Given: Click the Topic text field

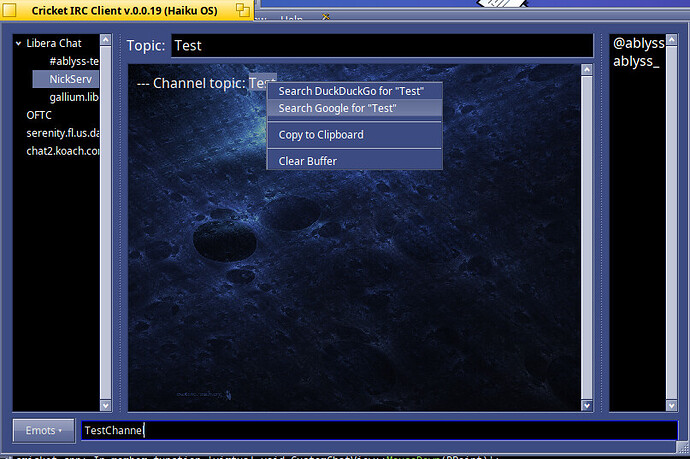Looking at the screenshot, I should [382, 46].
